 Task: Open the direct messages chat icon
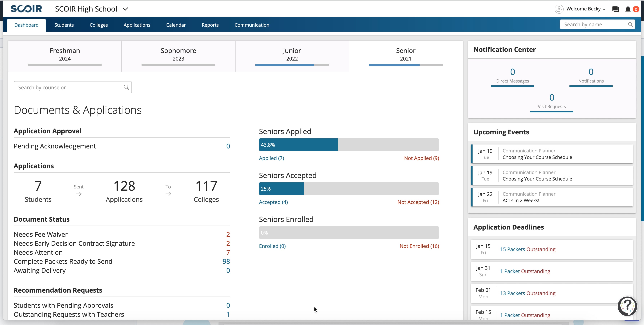[x=616, y=9]
